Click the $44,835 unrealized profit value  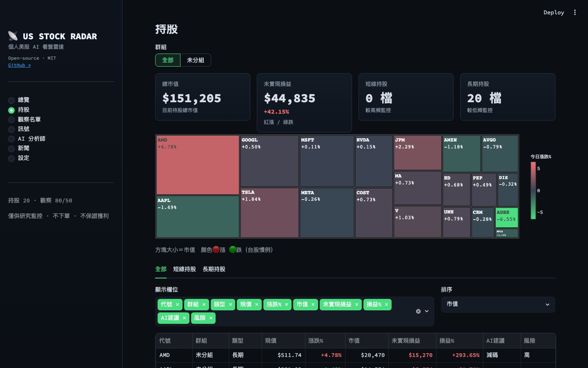(x=290, y=98)
